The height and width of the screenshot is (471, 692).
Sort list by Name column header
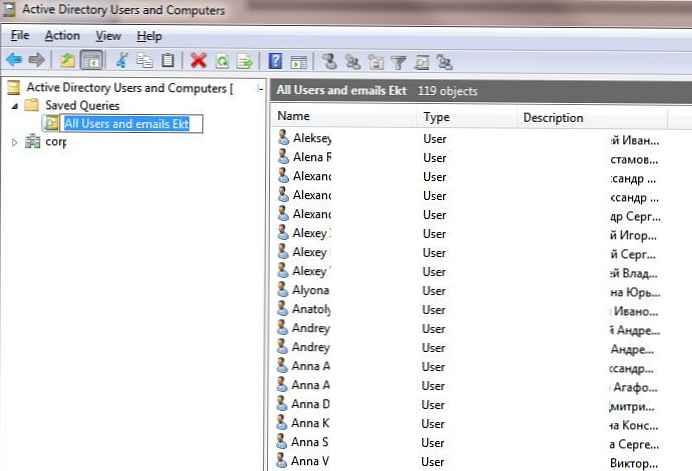click(x=340, y=117)
